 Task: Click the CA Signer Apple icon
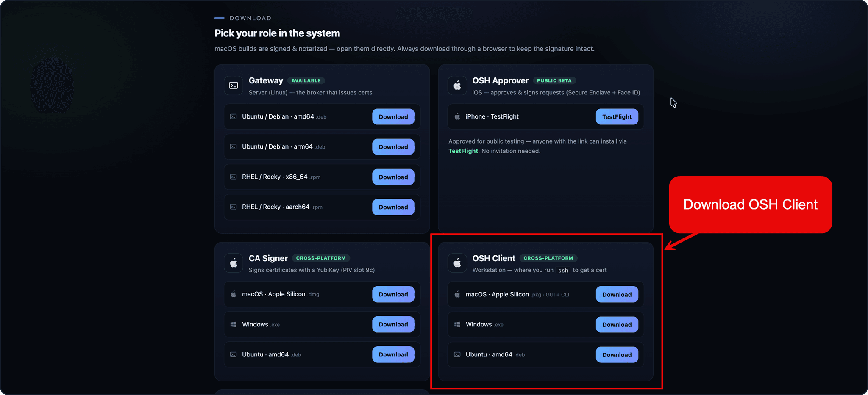point(234,263)
